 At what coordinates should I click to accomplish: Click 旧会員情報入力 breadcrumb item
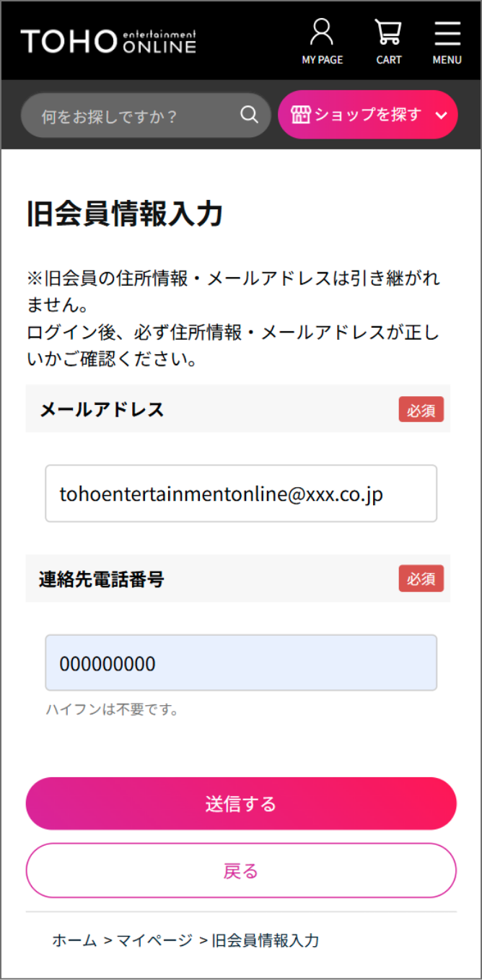click(265, 940)
